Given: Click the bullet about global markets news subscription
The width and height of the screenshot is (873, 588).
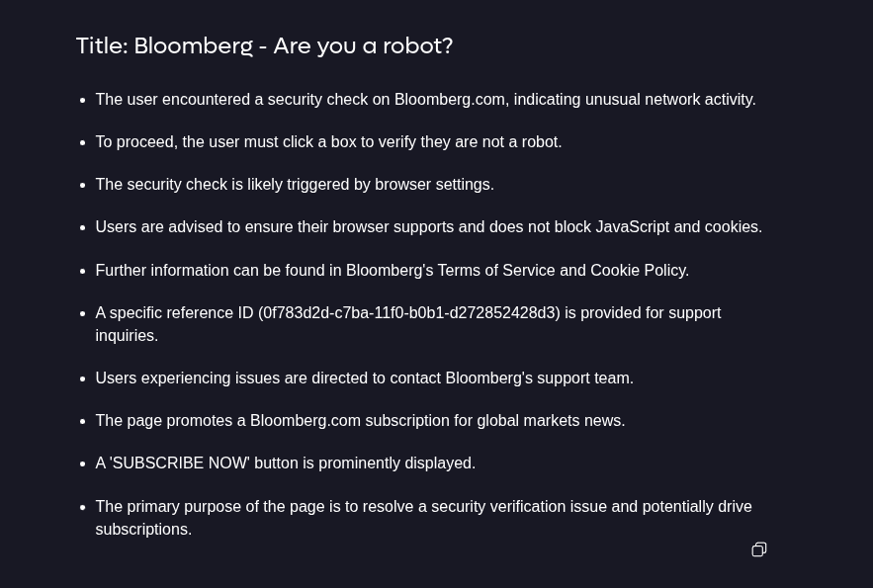Looking at the screenshot, I should 360,421.
